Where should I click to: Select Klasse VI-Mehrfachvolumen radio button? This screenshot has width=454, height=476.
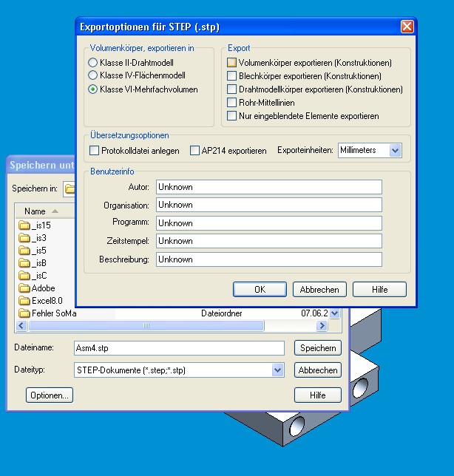[x=92, y=89]
